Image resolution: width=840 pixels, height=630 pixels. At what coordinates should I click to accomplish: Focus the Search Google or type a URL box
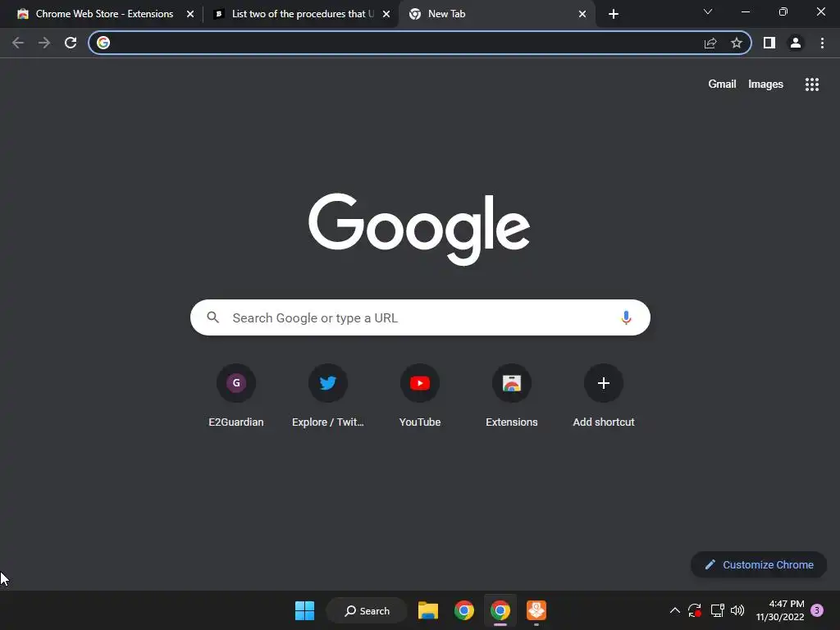click(x=420, y=317)
